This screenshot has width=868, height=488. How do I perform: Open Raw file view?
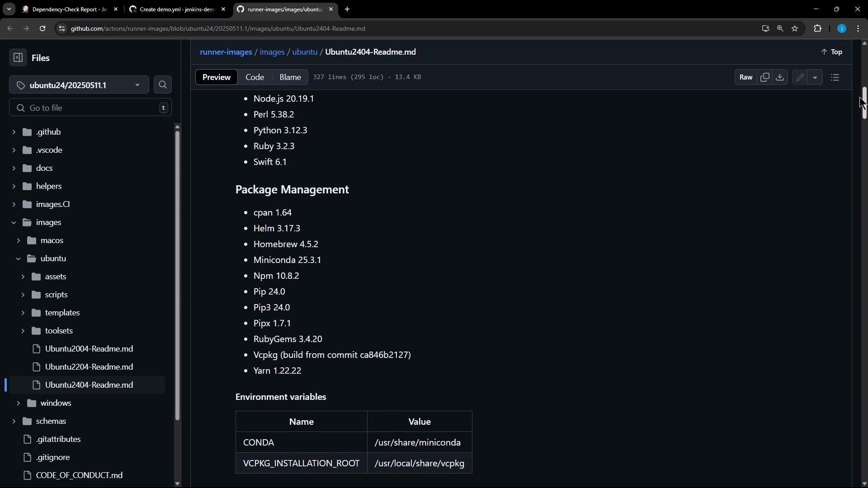pos(746,77)
